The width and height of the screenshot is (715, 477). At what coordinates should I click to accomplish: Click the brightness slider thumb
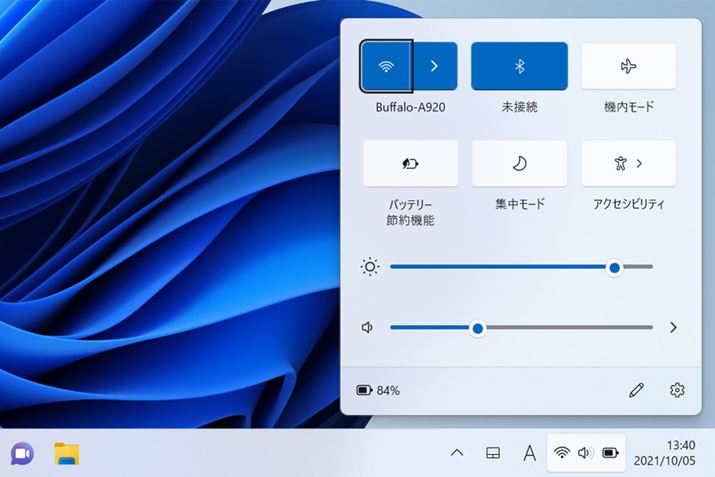(x=614, y=267)
